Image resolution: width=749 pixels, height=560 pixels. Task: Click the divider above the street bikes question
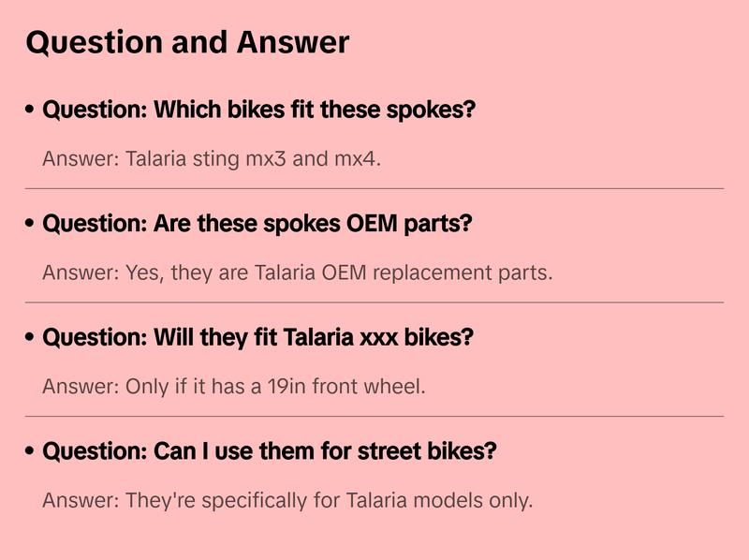coord(374,416)
